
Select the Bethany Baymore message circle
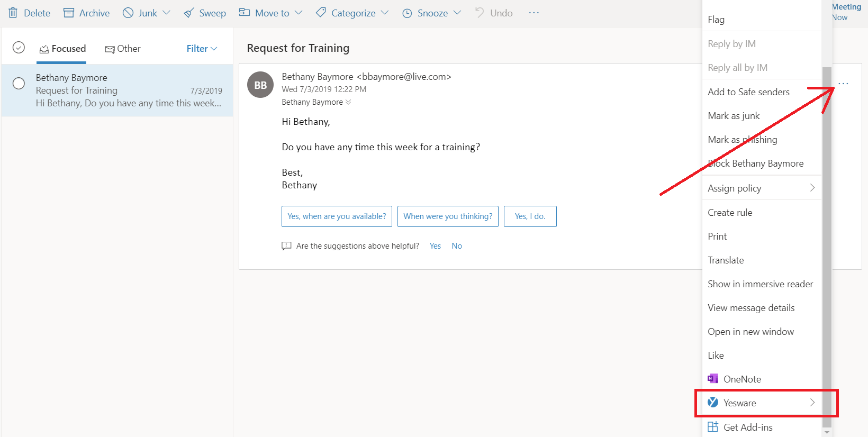coord(19,84)
